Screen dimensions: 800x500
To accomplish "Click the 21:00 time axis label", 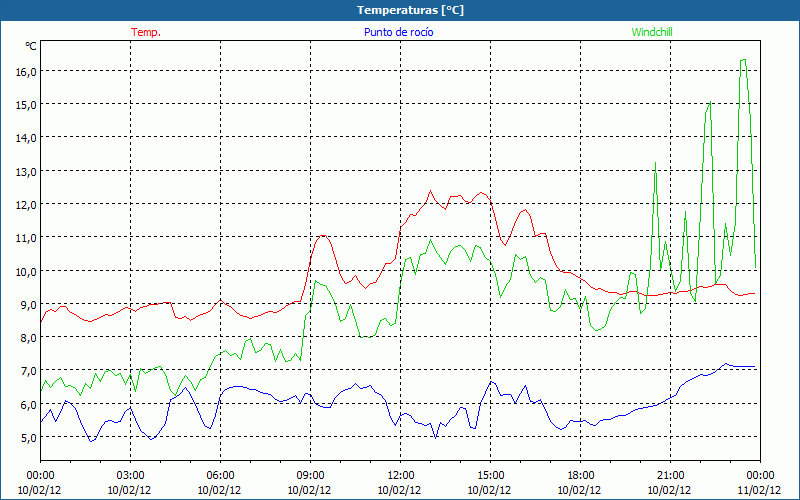I will (670, 476).
